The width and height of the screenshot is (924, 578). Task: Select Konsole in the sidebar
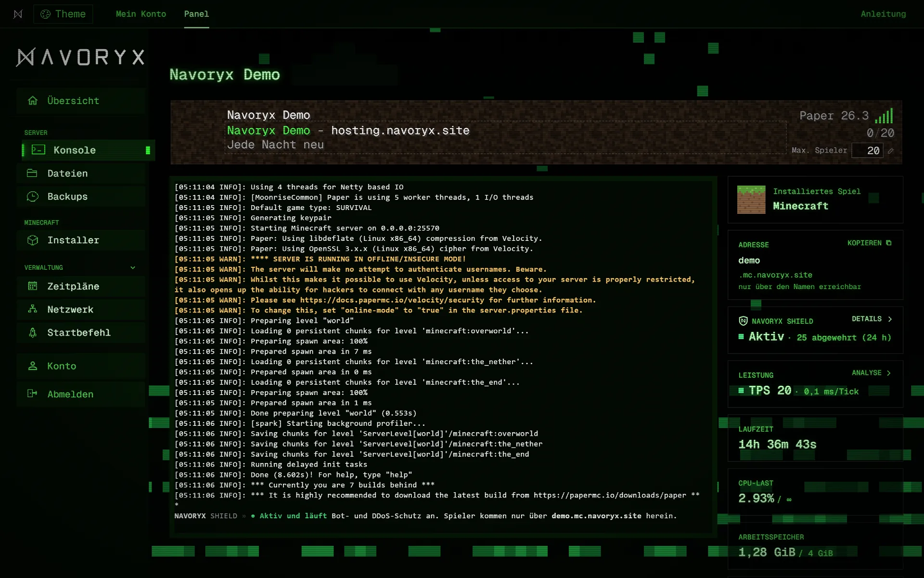(88, 150)
